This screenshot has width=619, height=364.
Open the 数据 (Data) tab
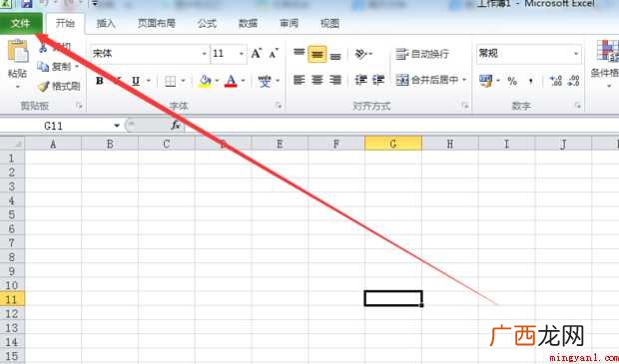pos(248,24)
